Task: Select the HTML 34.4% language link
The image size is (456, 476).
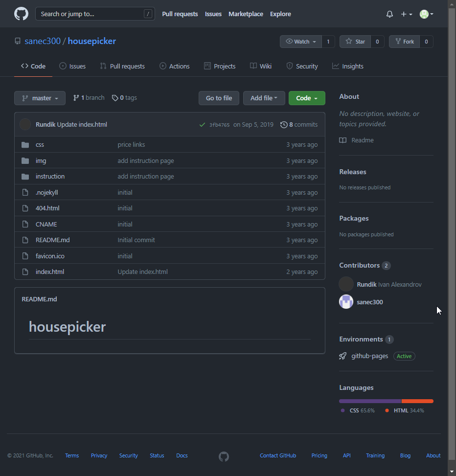Action: click(x=405, y=410)
